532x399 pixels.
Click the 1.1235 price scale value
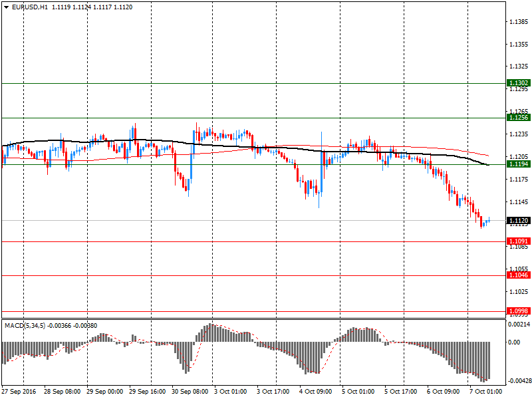pyautogui.click(x=519, y=134)
